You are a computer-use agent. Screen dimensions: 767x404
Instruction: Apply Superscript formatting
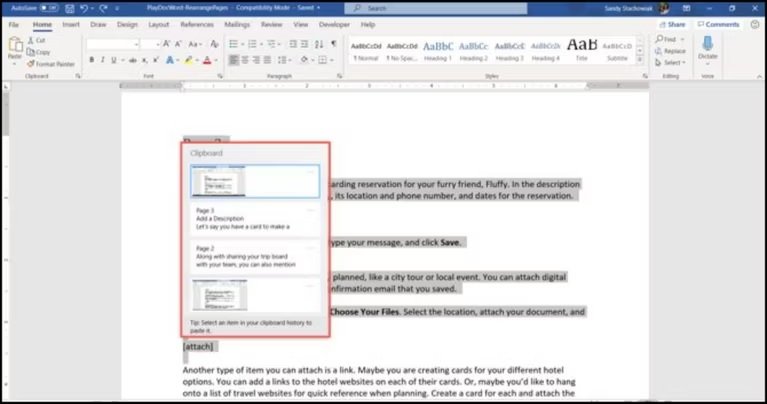156,60
